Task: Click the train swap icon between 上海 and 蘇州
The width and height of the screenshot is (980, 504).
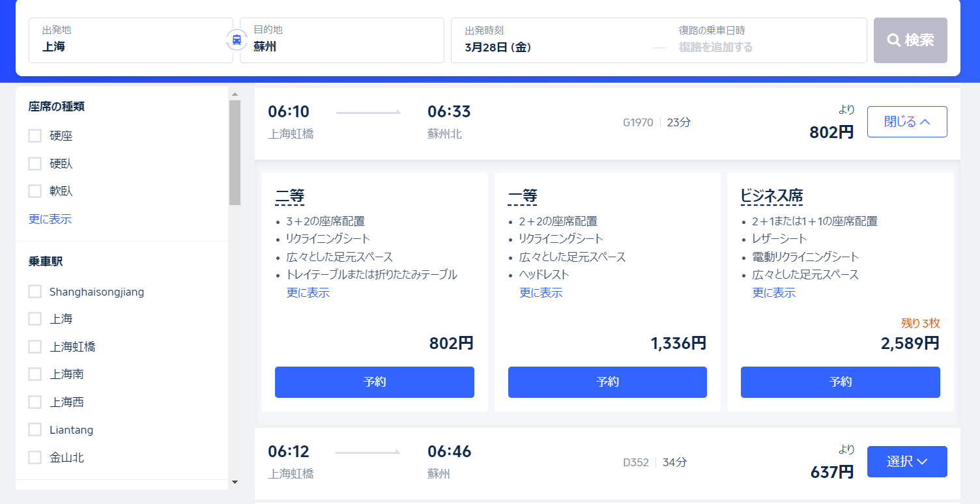Action: (236, 40)
